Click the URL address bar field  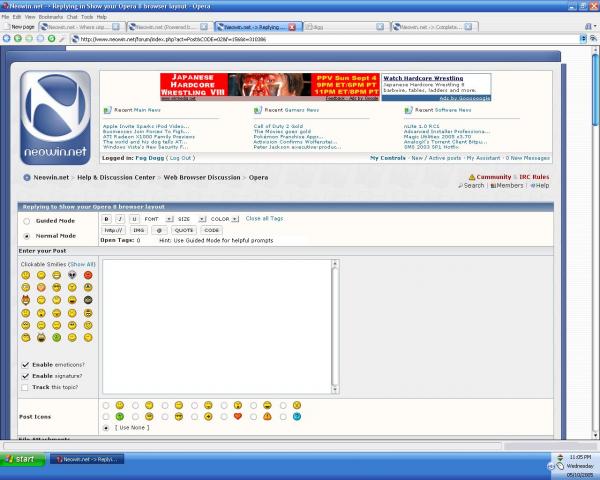tap(325, 39)
